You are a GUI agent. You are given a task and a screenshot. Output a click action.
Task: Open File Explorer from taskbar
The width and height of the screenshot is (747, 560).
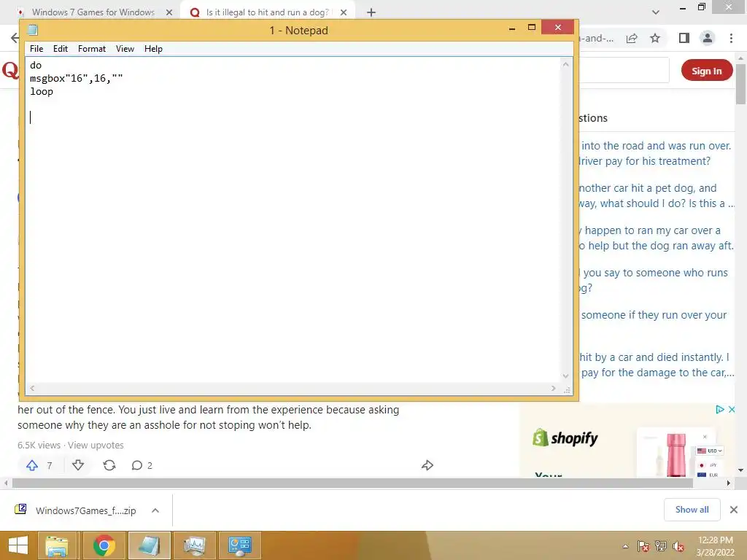[x=57, y=545]
